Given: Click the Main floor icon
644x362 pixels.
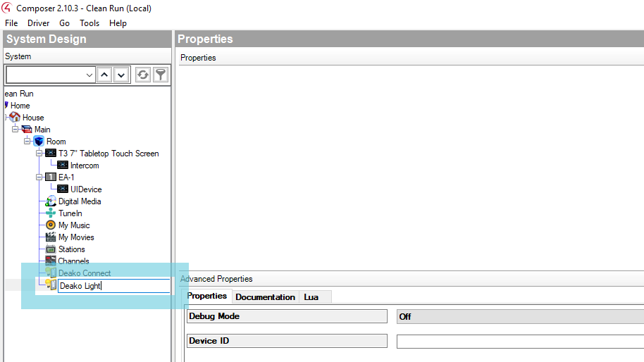Looking at the screenshot, I should [x=27, y=130].
